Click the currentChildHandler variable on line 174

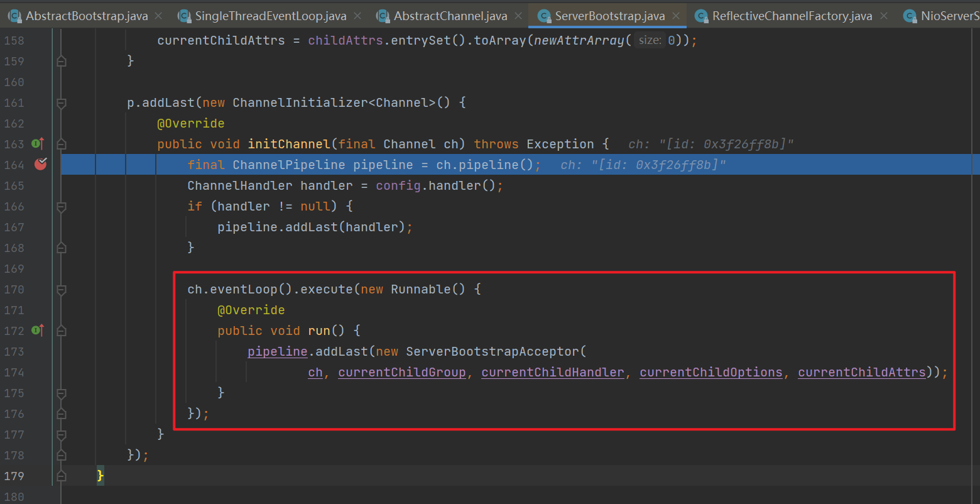[x=553, y=373]
